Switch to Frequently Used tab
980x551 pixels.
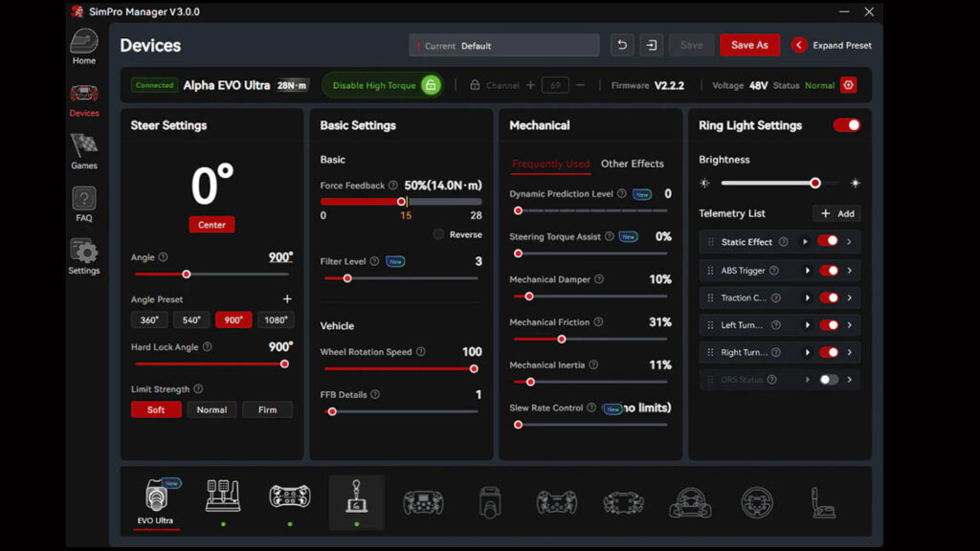tap(550, 164)
